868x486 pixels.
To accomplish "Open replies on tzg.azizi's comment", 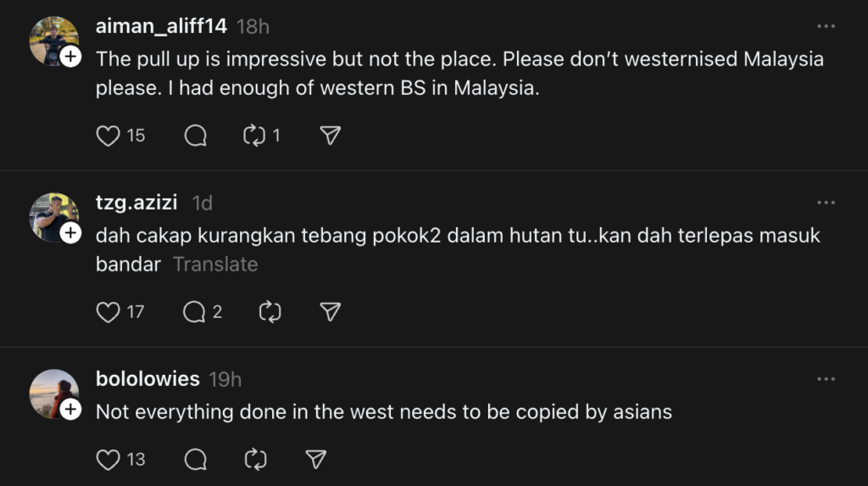I will tap(196, 312).
